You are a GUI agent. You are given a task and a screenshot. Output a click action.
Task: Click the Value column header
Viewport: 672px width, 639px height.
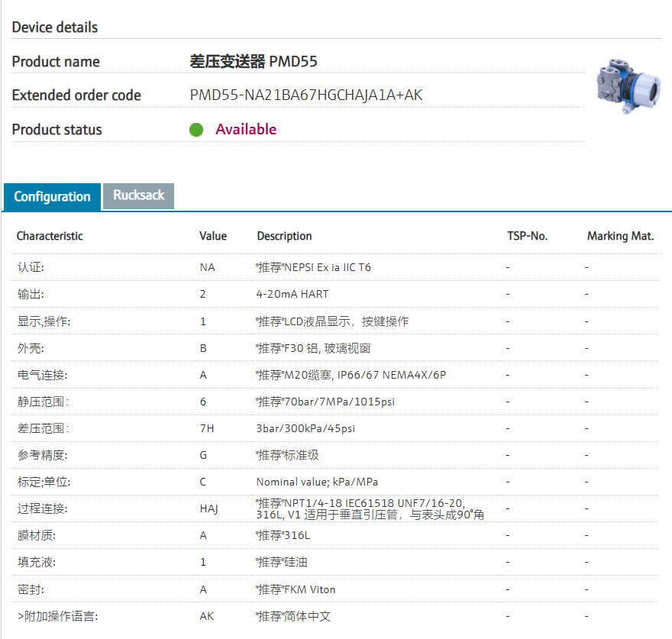213,236
